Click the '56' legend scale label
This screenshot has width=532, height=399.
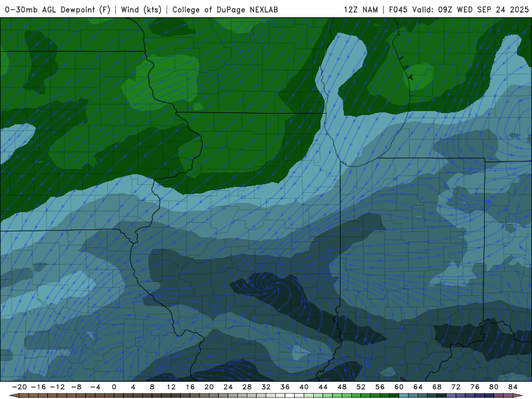coord(380,387)
